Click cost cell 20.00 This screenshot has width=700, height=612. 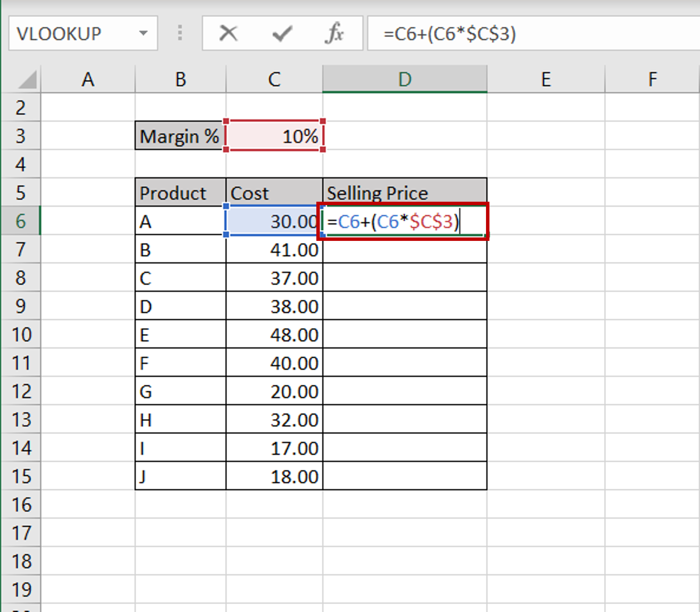274,391
